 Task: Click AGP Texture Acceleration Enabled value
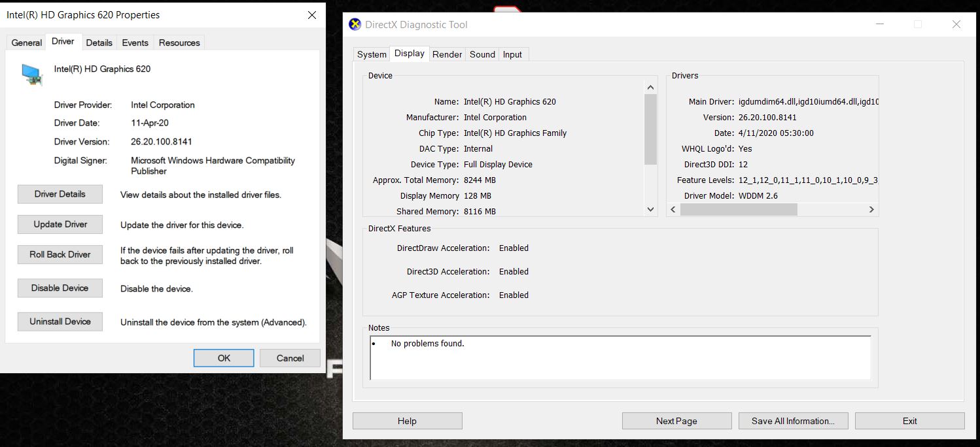pos(514,295)
